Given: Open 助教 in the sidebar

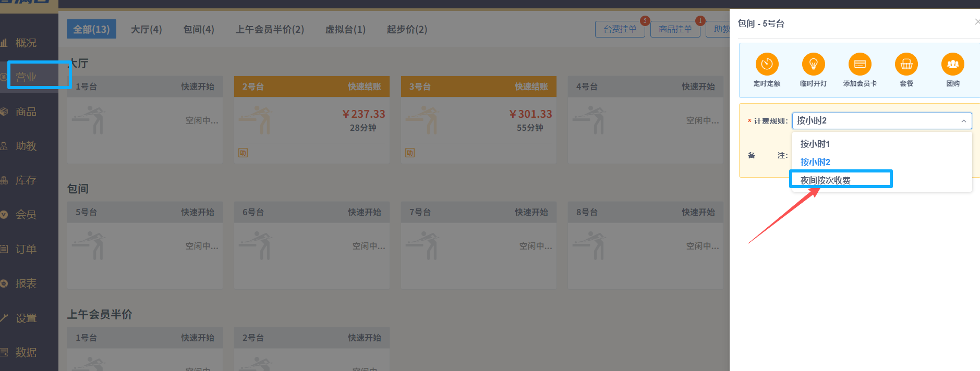Looking at the screenshot, I should point(26,146).
